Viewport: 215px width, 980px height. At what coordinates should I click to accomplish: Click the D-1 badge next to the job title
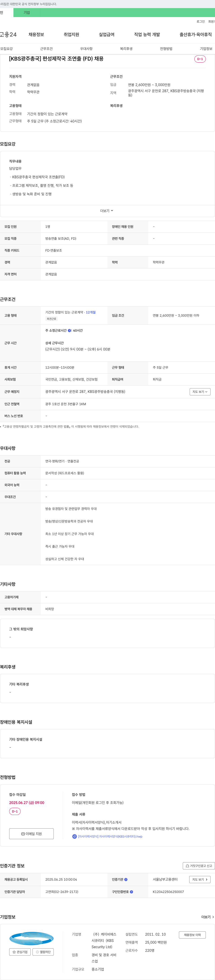(200, 59)
